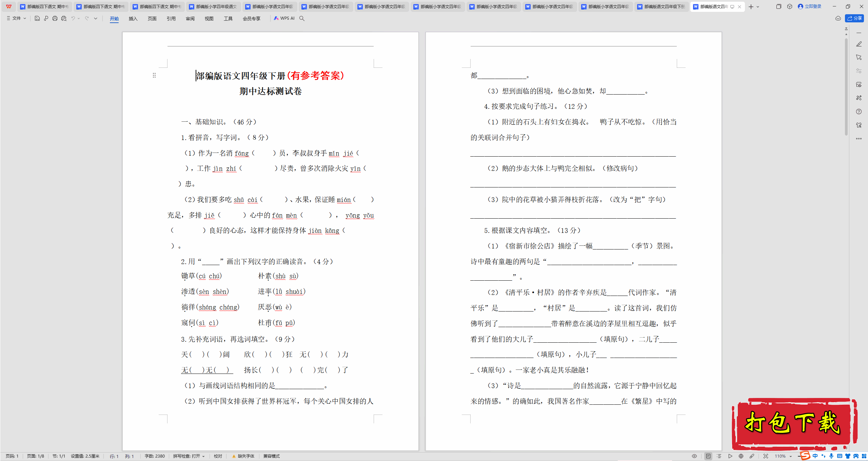Open Sogou soft keyboard icon
This screenshot has width=868, height=461.
(x=840, y=456)
